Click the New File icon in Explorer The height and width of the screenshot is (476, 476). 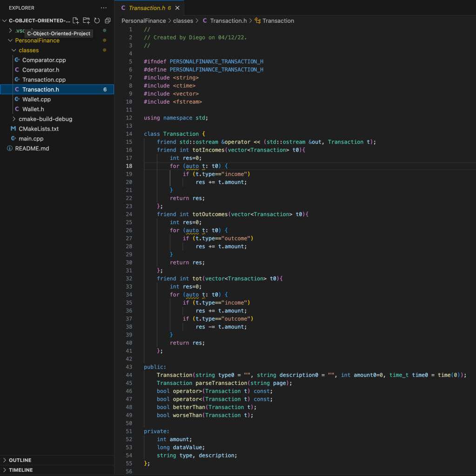point(76,20)
